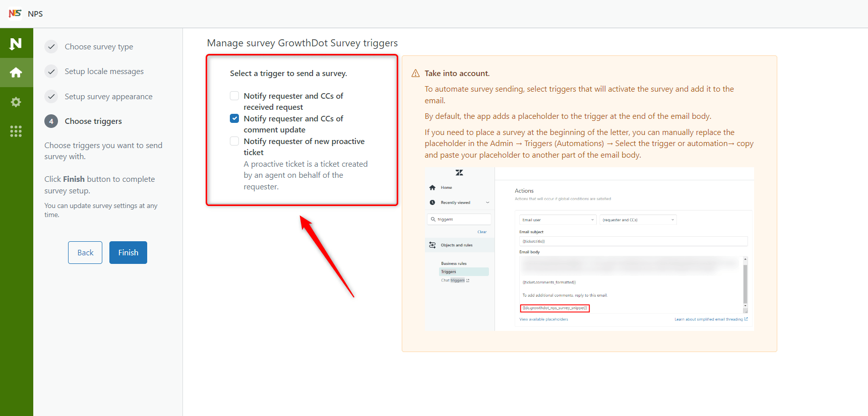Viewport: 868px width, 416px height.
Task: Uncheck Notify requester and CCs of comment update
Action: pyautogui.click(x=234, y=118)
